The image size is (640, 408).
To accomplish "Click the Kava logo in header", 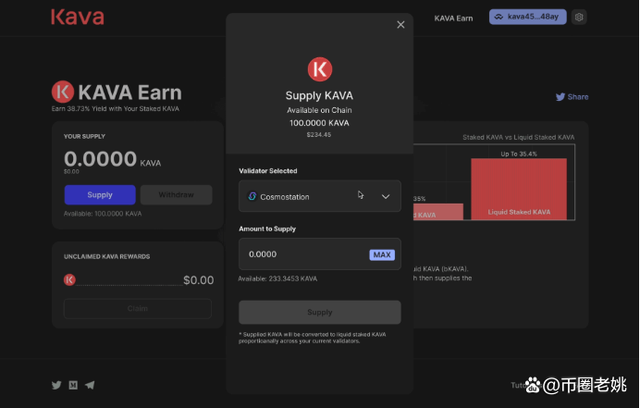I will click(78, 17).
